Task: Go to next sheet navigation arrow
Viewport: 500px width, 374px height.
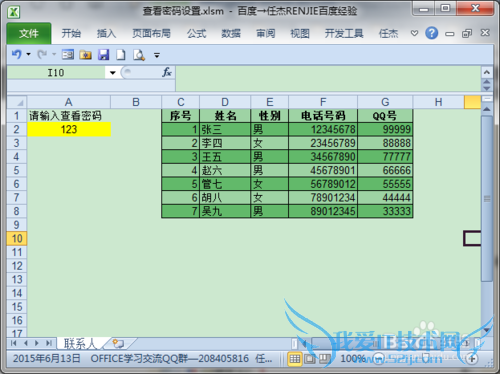Action: point(37,343)
